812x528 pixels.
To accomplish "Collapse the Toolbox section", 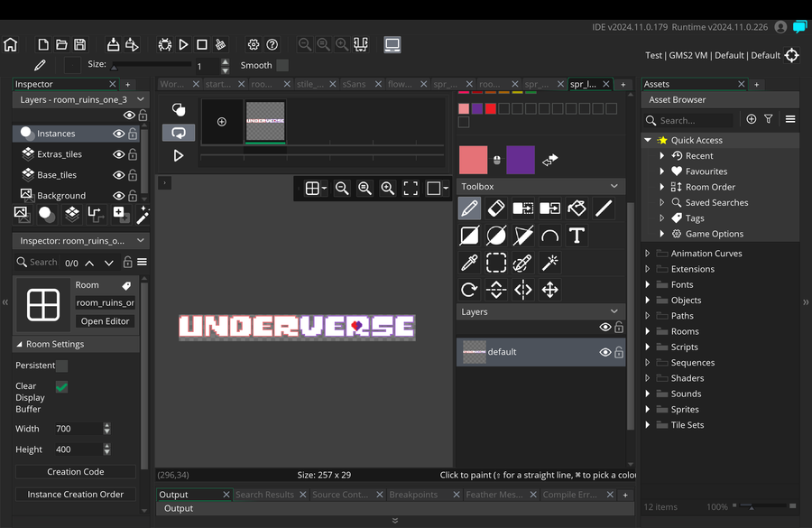I will pos(614,186).
